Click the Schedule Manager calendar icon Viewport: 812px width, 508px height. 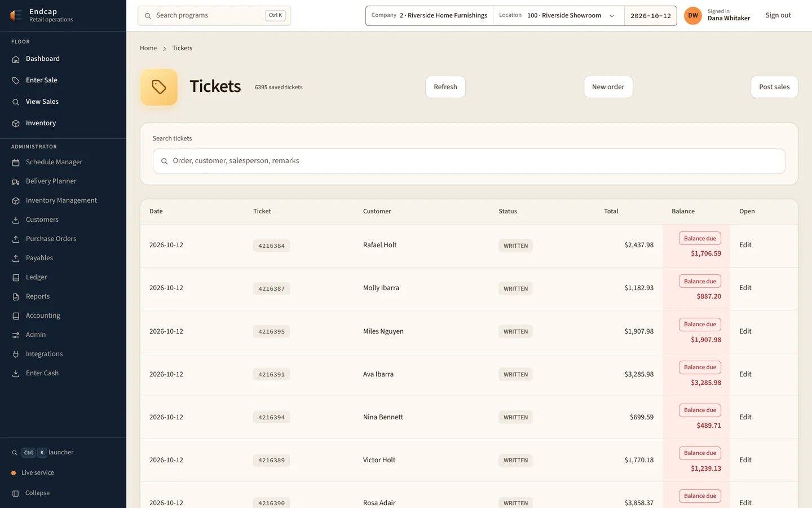point(16,163)
